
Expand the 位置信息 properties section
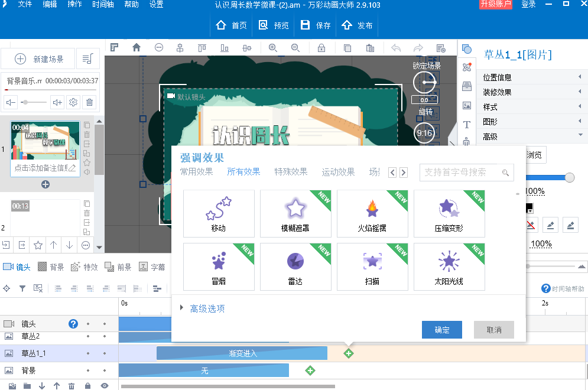coord(532,77)
